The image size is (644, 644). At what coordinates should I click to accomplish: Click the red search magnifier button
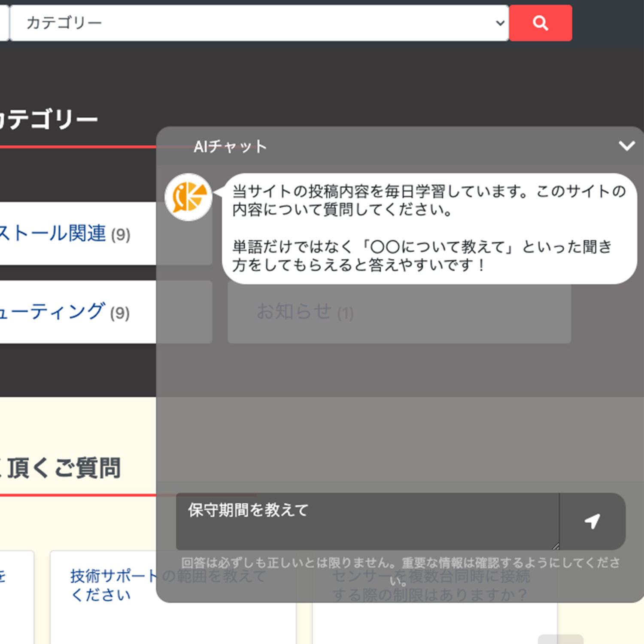click(x=541, y=23)
